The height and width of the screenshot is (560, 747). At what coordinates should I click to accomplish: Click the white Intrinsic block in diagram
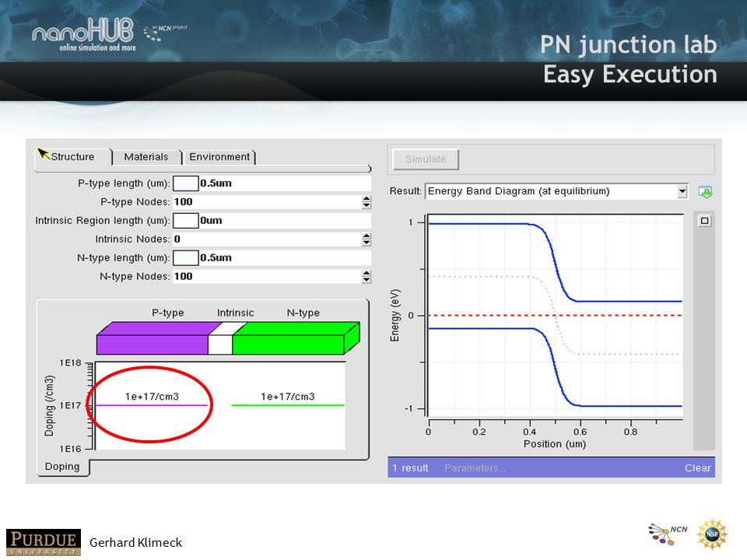[220, 344]
